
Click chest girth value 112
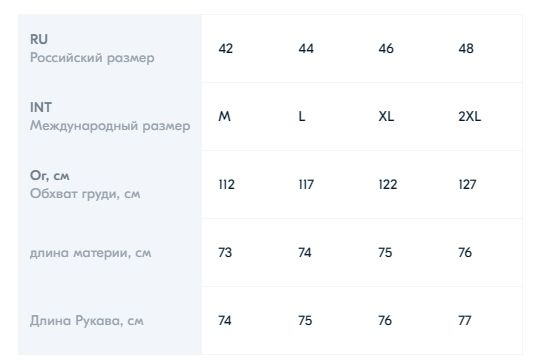pyautogui.click(x=227, y=185)
